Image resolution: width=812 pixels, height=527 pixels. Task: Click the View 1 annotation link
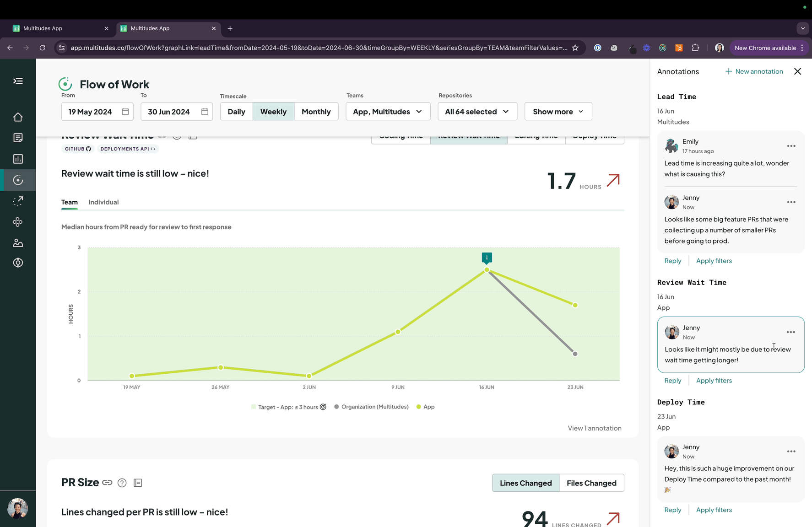pyautogui.click(x=594, y=428)
